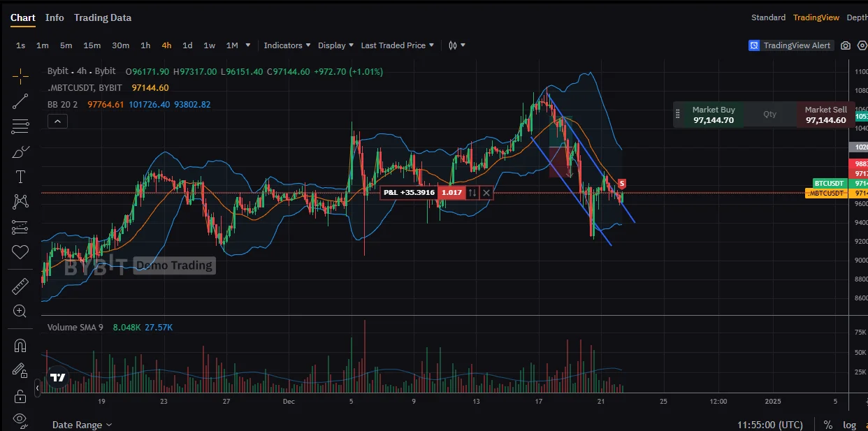Switch to 1s timeframe

pyautogui.click(x=20, y=45)
